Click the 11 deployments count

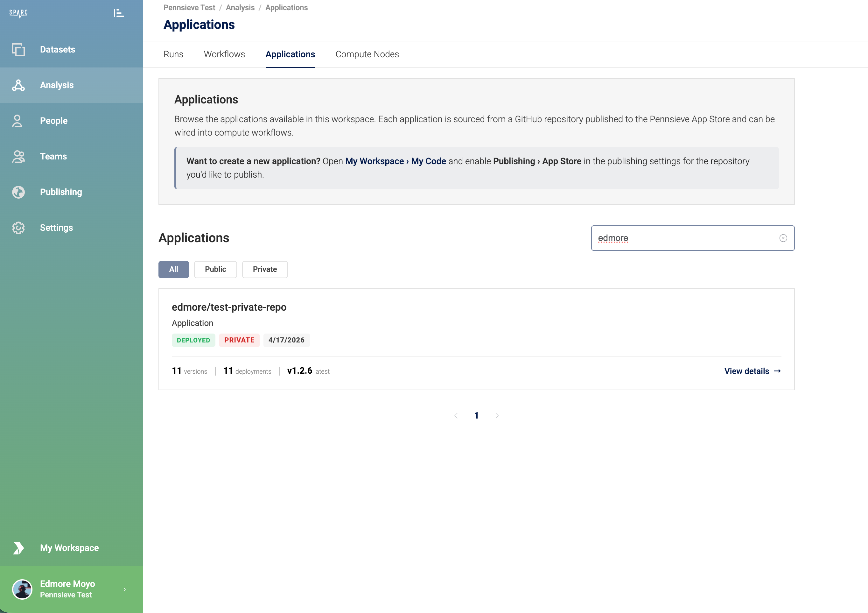click(247, 371)
